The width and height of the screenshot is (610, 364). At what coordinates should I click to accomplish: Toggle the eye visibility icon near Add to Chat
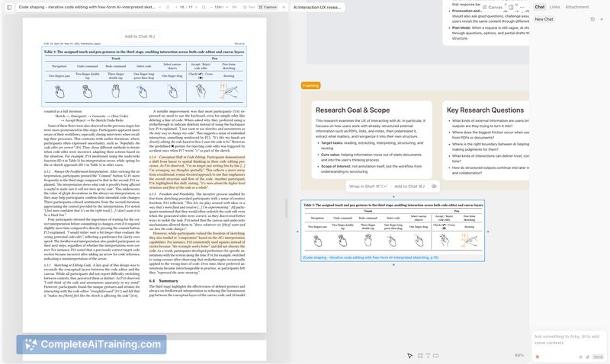[434, 186]
